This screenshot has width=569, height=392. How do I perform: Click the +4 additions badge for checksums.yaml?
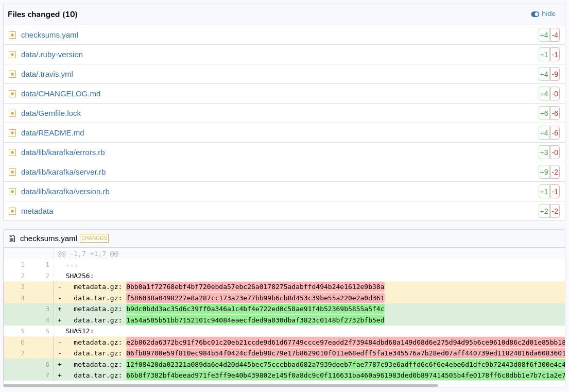(544, 35)
